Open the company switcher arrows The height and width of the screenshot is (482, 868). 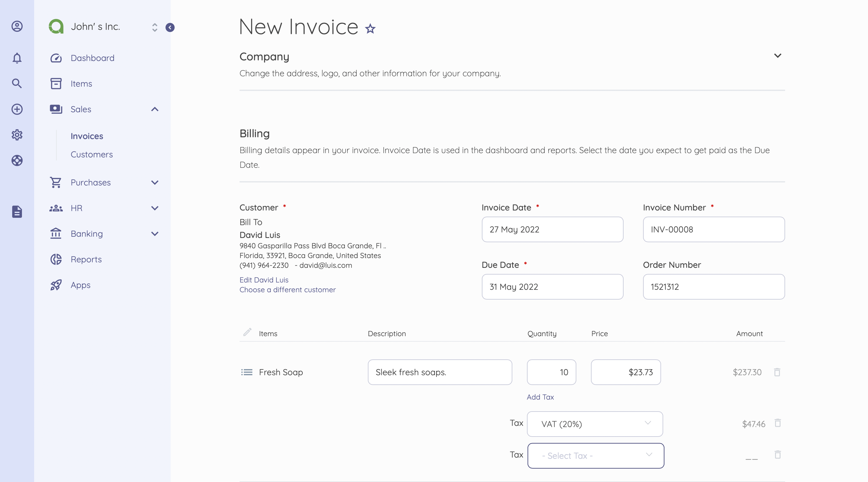155,27
